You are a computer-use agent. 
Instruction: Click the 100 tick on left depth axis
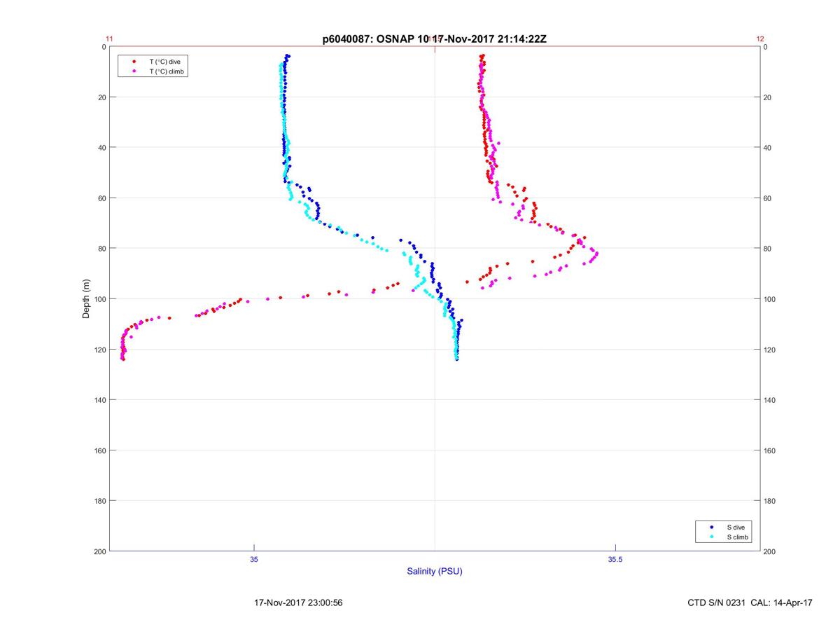click(x=99, y=299)
